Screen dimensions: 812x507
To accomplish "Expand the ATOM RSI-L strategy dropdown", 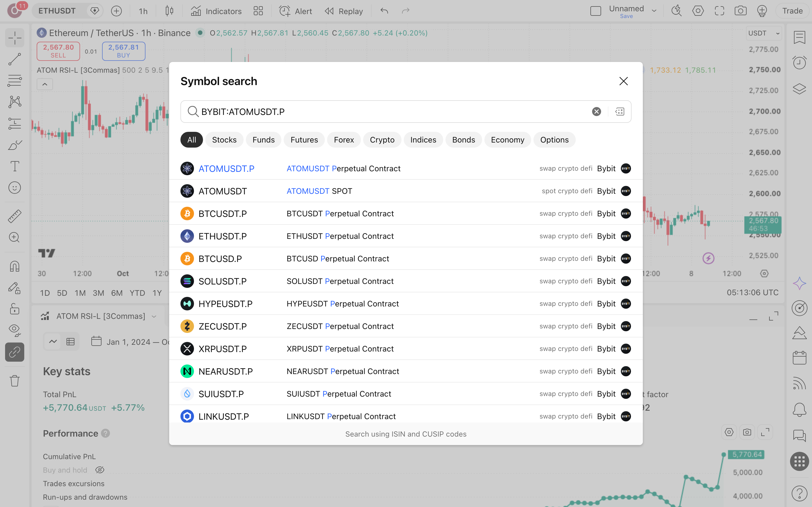I will click(154, 316).
